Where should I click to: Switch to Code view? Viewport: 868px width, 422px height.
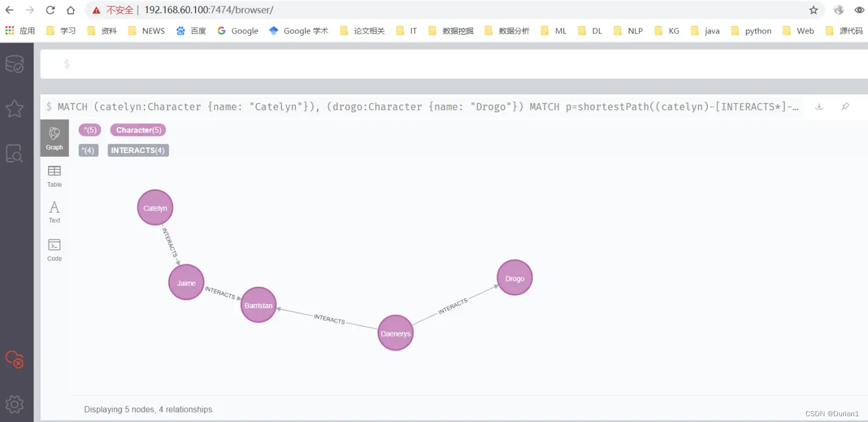pyautogui.click(x=54, y=250)
